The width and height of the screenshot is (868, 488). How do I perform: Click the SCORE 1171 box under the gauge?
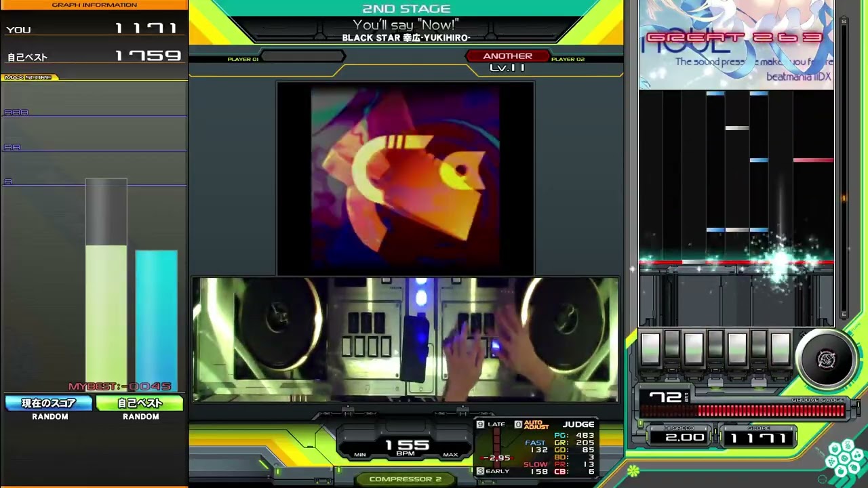point(759,438)
